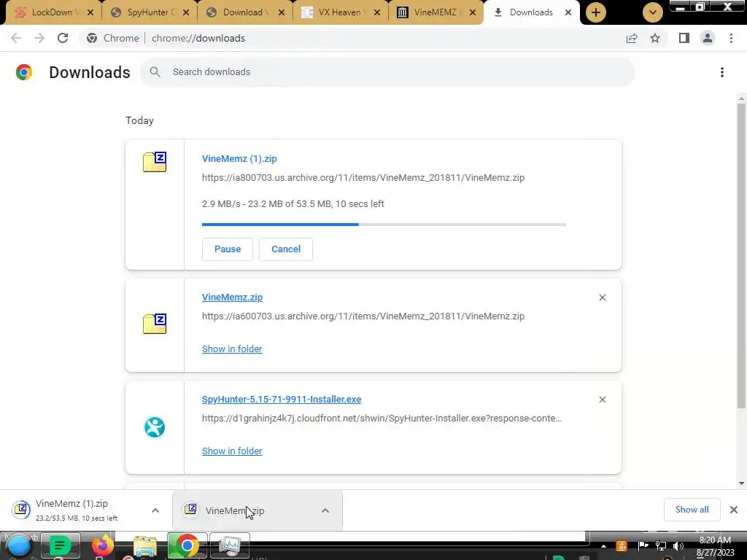The height and width of the screenshot is (560, 747).
Task: Show hidden tray icons arrow
Action: pyautogui.click(x=603, y=546)
